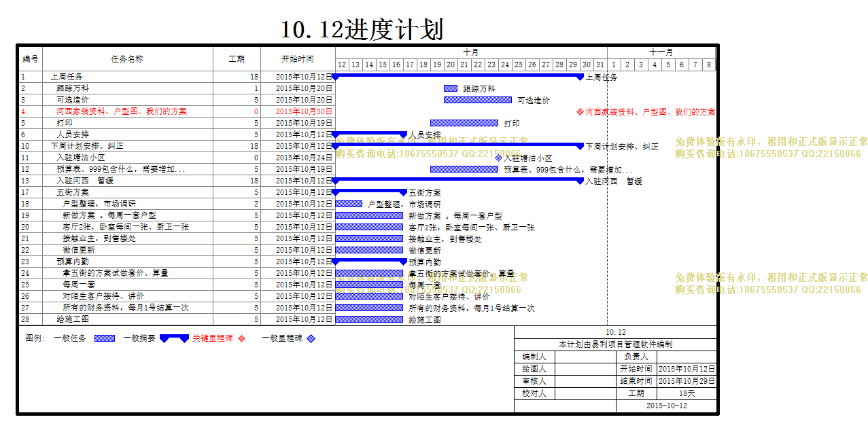868x430 pixels.
Task: Click the chart title 10.12进度计划
Action: [x=362, y=29]
